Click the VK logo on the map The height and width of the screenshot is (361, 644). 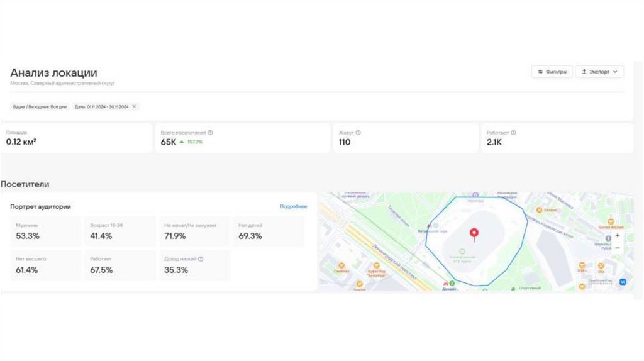pos(623,282)
